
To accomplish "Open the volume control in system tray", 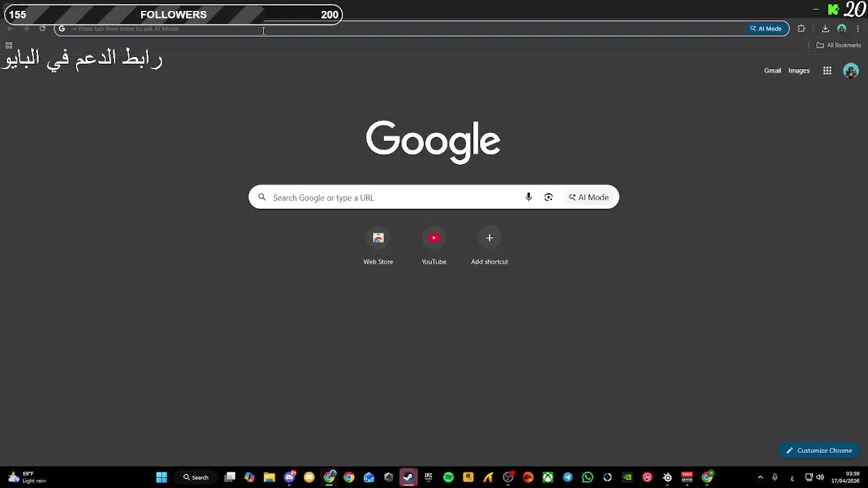I will pos(821,477).
